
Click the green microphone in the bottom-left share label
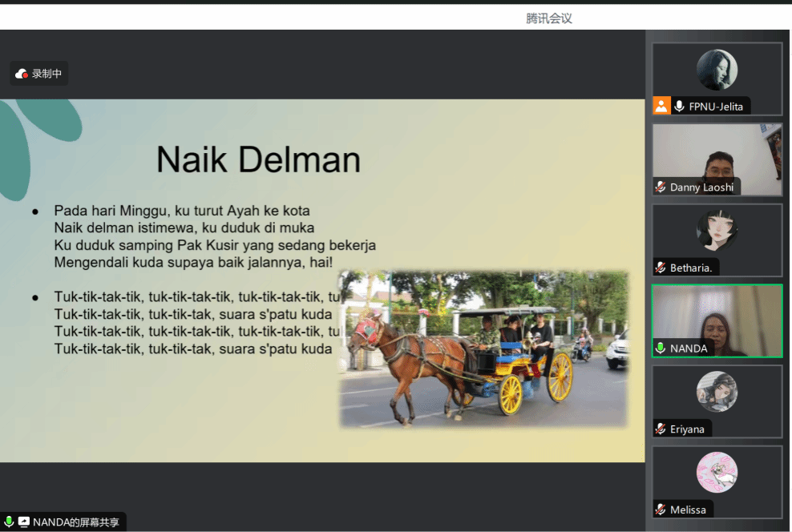pos(9,522)
